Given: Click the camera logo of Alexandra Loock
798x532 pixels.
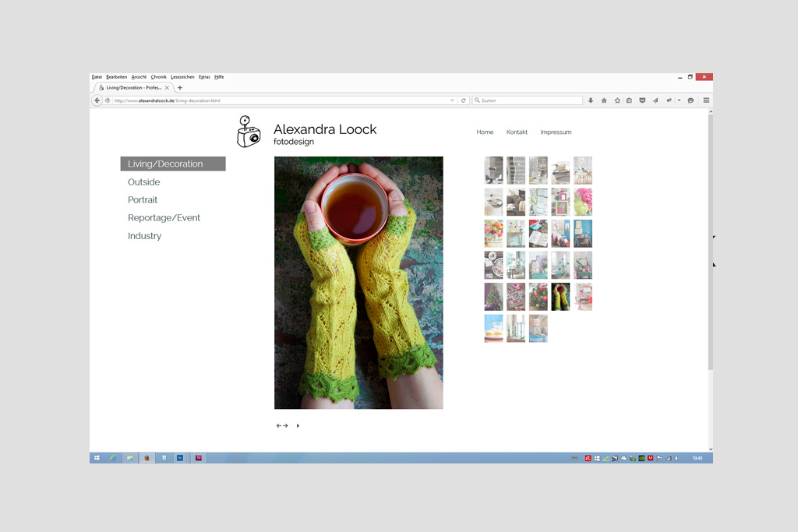Looking at the screenshot, I should [249, 132].
